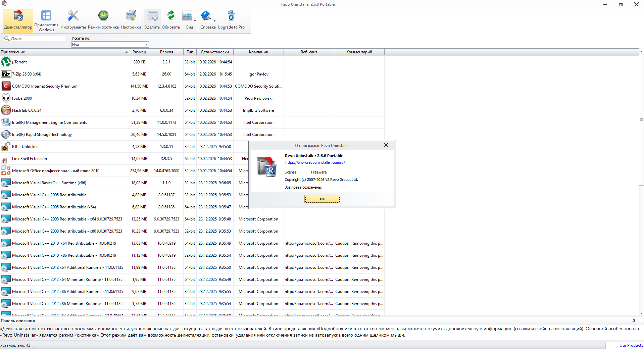Sort list by Размер column header
This screenshot has width=644, height=349.
pos(139,52)
